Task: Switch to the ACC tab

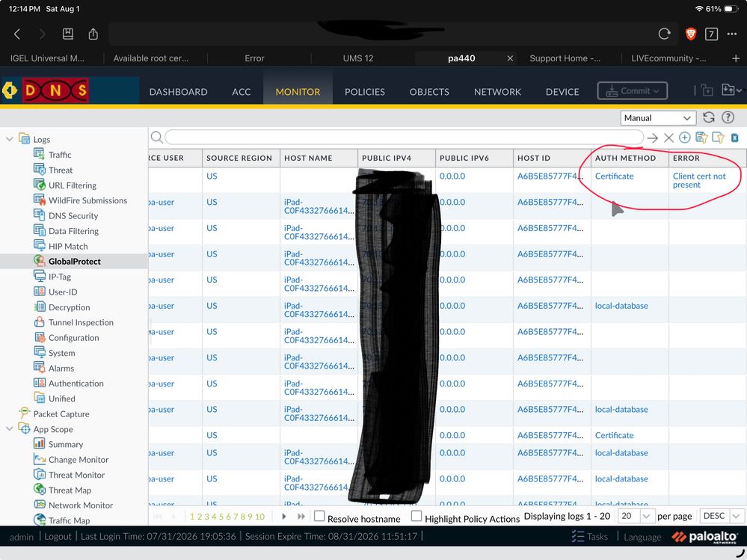Action: (241, 92)
